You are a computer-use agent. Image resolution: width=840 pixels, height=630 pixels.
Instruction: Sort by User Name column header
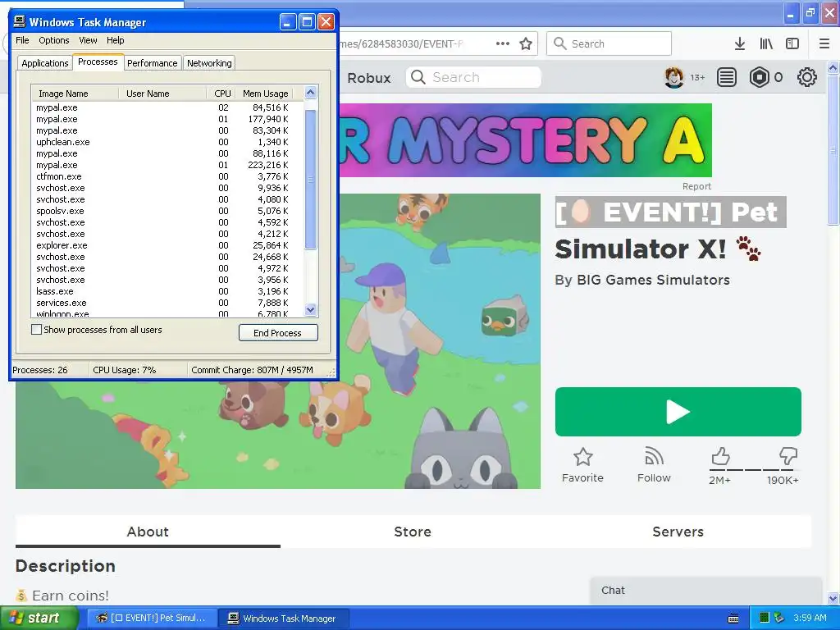point(162,94)
